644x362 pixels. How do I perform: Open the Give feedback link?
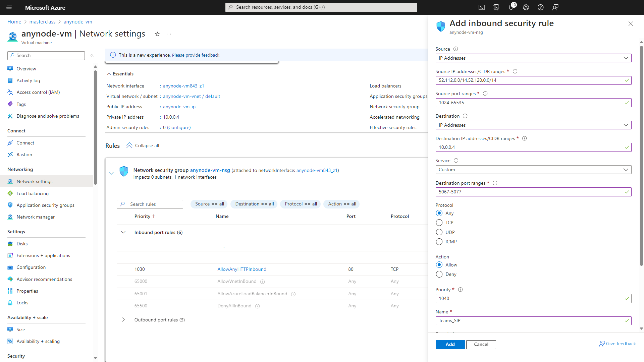(618, 344)
